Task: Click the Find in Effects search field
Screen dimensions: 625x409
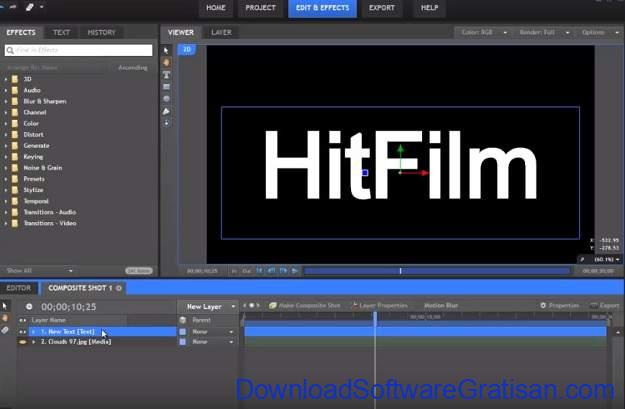Action: pyautogui.click(x=79, y=50)
